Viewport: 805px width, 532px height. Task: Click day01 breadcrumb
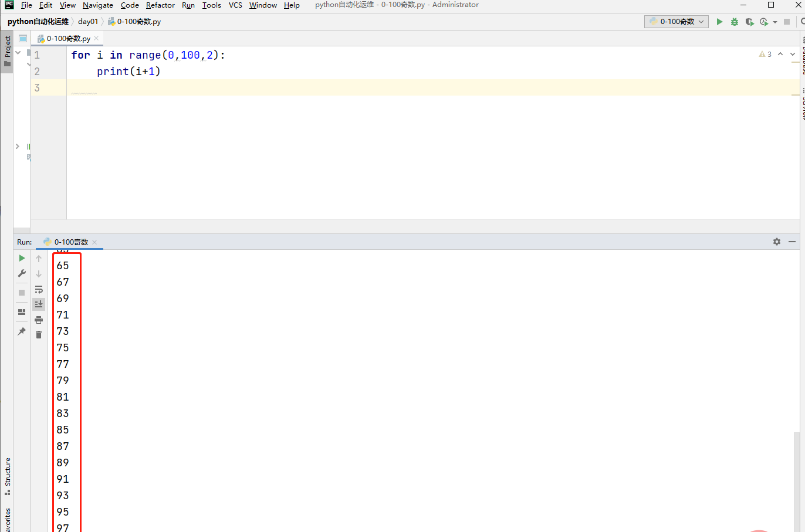(x=88, y=22)
